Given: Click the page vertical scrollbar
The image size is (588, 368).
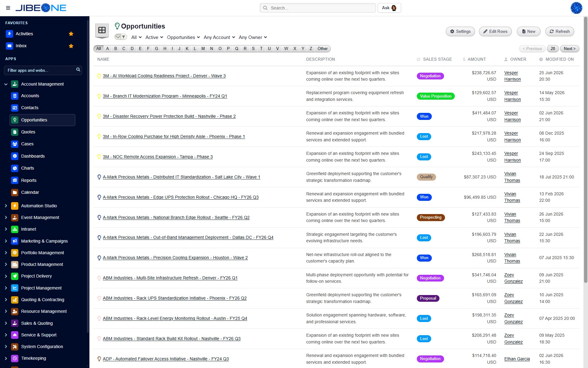Looking at the screenshot, I should [x=586, y=150].
